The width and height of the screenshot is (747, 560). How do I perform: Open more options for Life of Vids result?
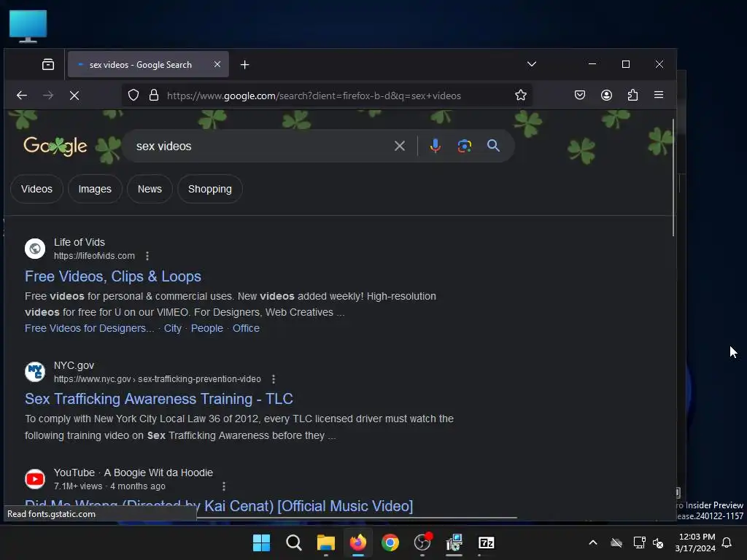tap(147, 256)
